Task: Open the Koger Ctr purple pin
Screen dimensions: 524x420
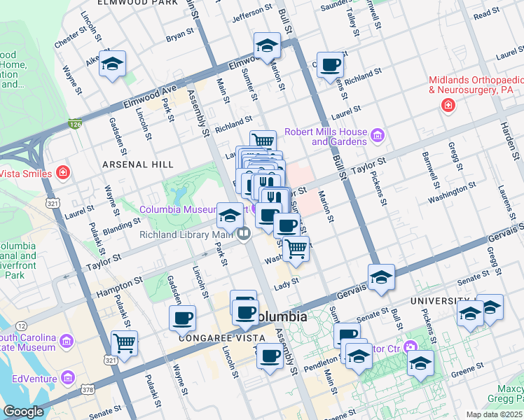Action: pyautogui.click(x=411, y=347)
